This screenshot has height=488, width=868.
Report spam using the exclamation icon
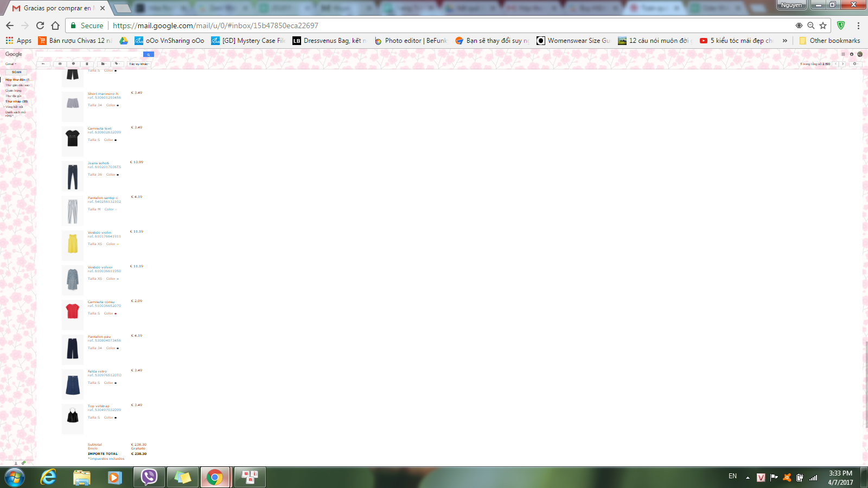[x=73, y=64]
